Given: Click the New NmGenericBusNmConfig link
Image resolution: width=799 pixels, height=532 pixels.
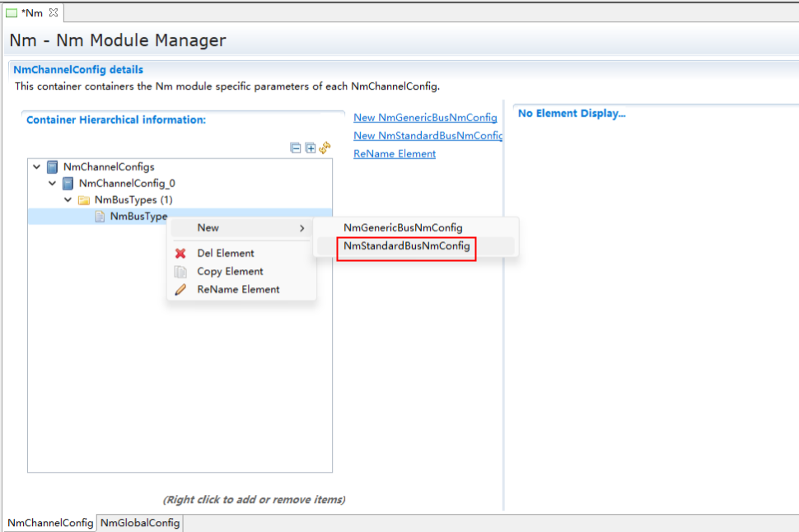Looking at the screenshot, I should pos(425,118).
